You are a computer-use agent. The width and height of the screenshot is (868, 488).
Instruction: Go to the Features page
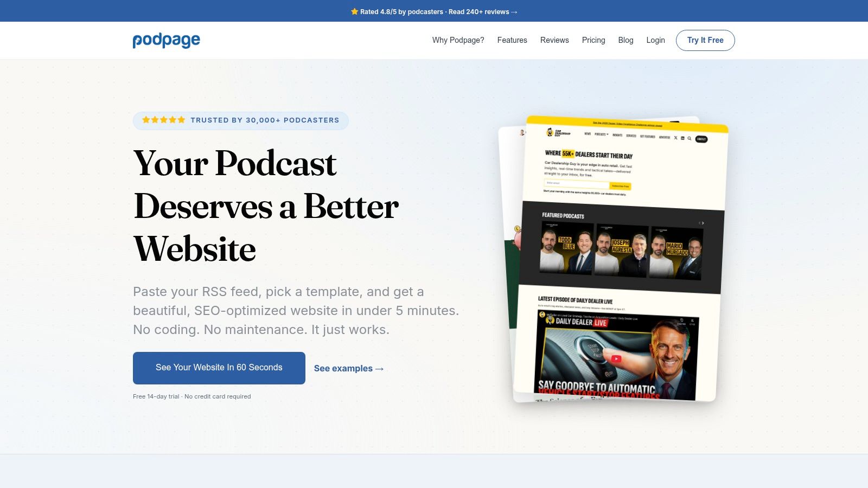pyautogui.click(x=512, y=40)
